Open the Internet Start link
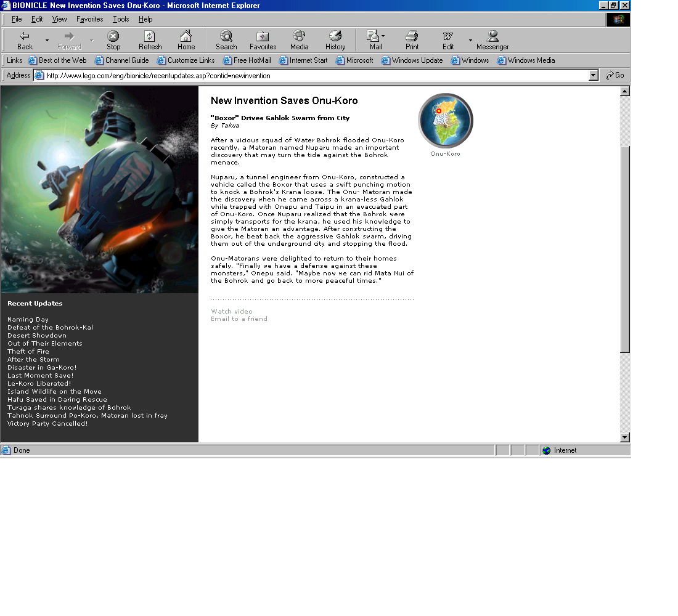Viewport: 678px width, 616px height. point(303,60)
